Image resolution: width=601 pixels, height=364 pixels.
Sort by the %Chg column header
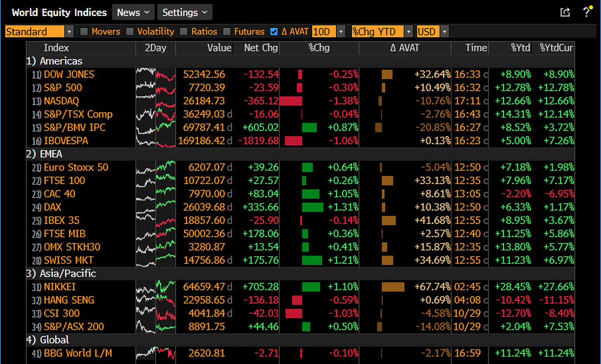tap(319, 48)
